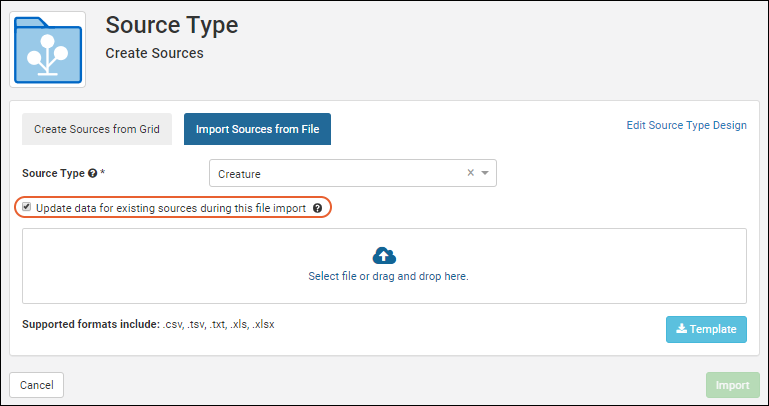769x406 pixels.
Task: Open help icon next to update data checkbox
Action: 317,209
